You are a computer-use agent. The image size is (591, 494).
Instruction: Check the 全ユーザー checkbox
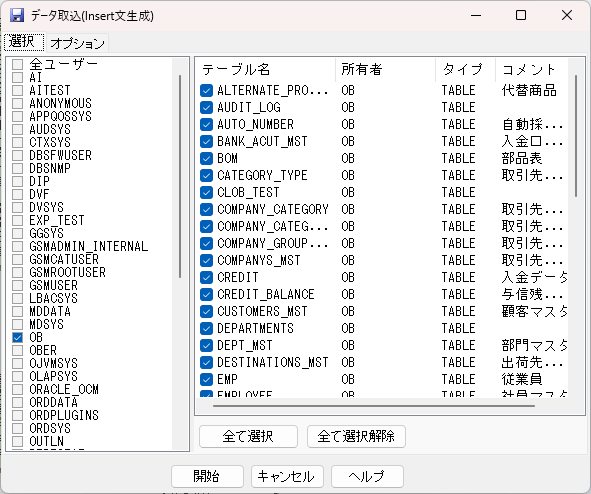(x=17, y=64)
